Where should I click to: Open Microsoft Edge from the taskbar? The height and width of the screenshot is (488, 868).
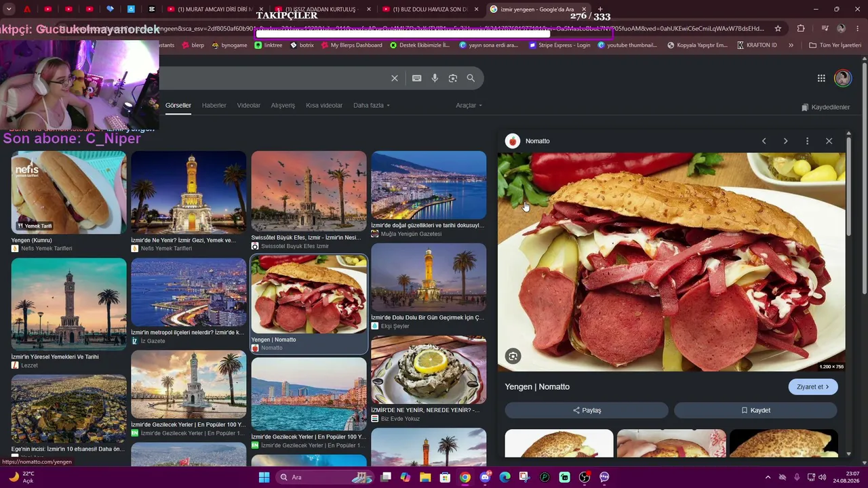pos(505,477)
